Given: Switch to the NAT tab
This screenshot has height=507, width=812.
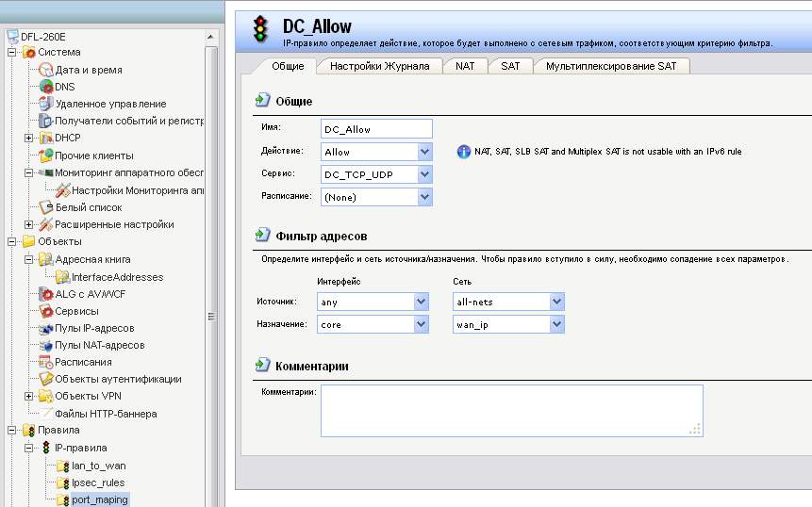Looking at the screenshot, I should point(465,66).
